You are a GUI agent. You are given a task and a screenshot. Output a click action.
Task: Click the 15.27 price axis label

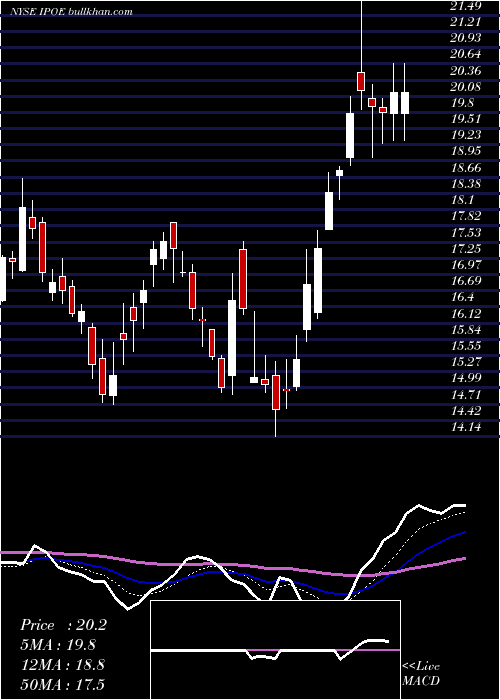click(466, 361)
